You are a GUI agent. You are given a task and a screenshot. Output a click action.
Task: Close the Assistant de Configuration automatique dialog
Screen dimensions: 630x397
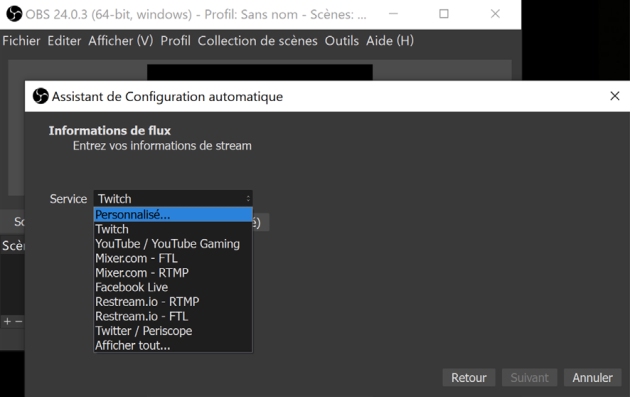click(614, 96)
